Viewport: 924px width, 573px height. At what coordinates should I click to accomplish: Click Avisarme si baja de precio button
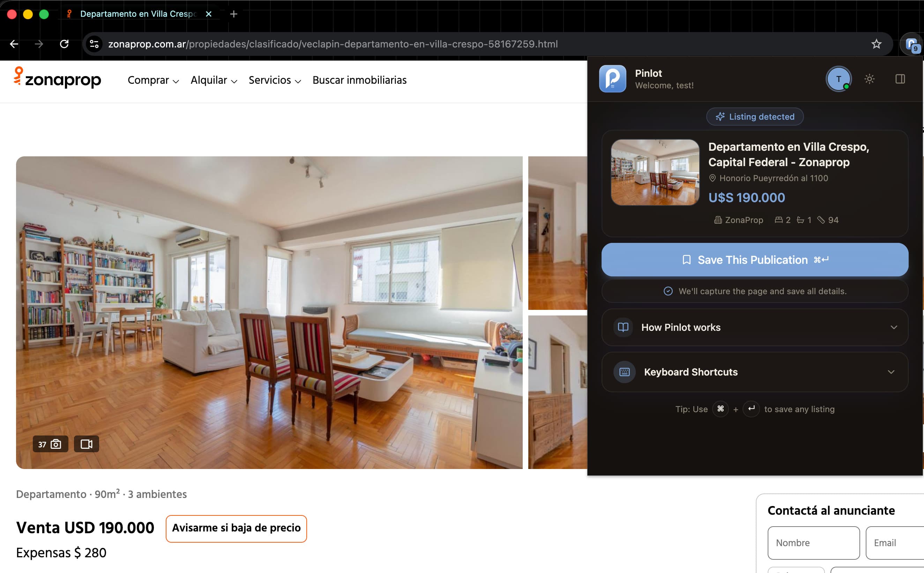(236, 528)
